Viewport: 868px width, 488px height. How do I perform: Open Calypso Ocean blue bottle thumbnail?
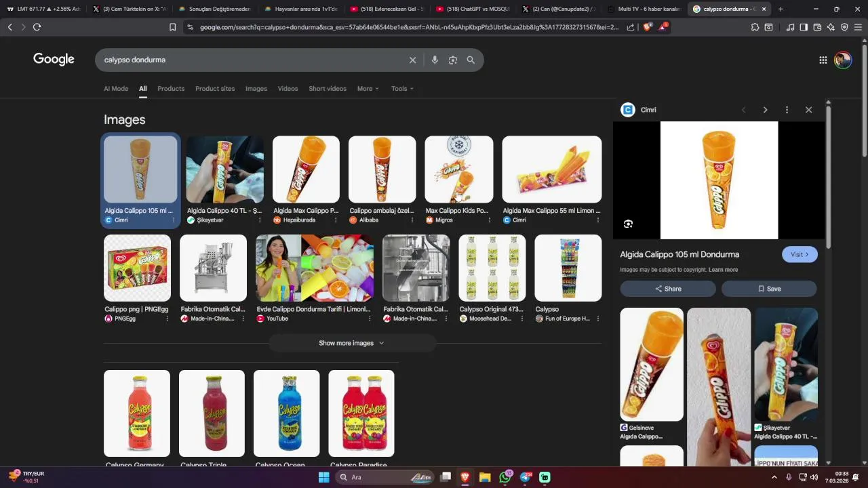(286, 413)
